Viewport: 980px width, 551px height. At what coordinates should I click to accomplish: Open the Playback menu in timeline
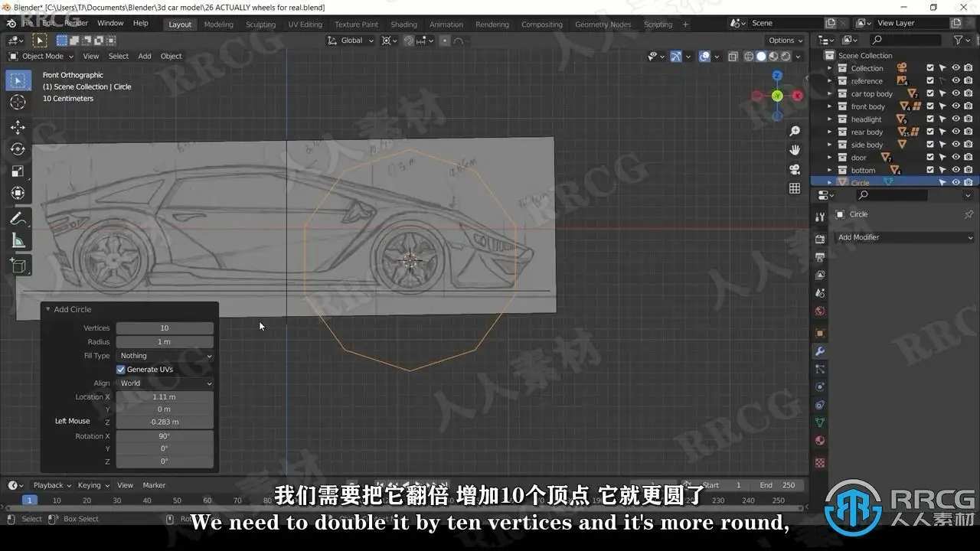click(x=52, y=485)
